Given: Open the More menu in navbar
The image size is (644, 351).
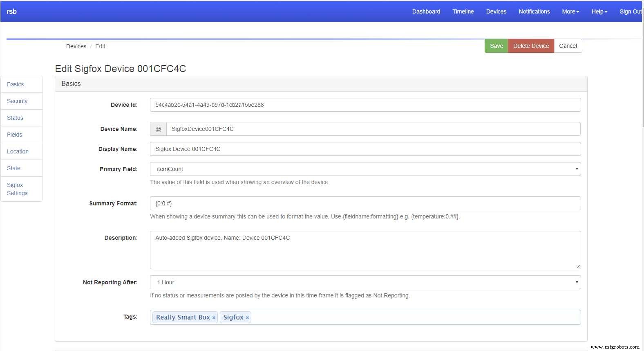Looking at the screenshot, I should coord(570,11).
